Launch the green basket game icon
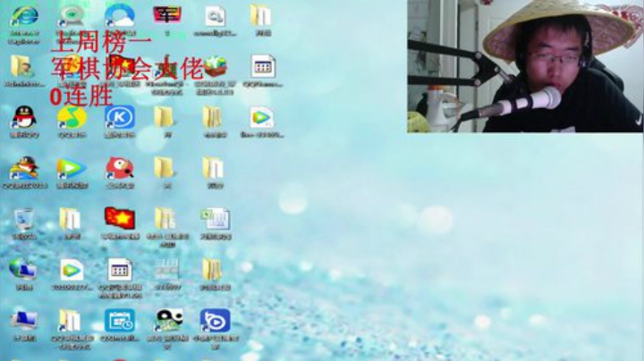644x361 pixels. 216,67
